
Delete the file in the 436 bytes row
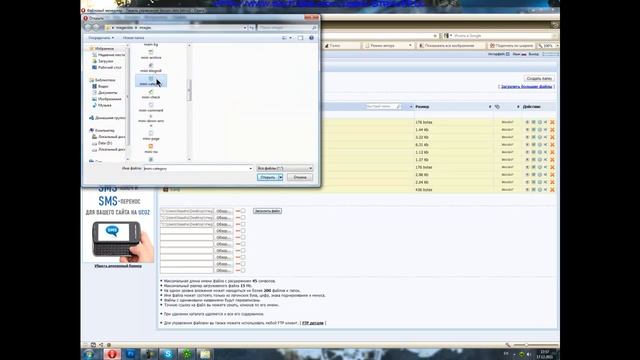pyautogui.click(x=552, y=190)
